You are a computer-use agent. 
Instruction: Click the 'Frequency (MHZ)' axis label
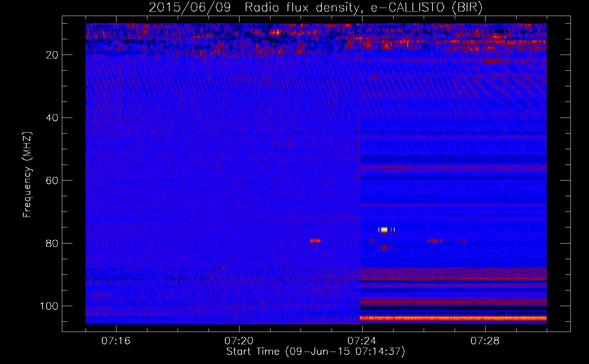[x=27, y=174]
